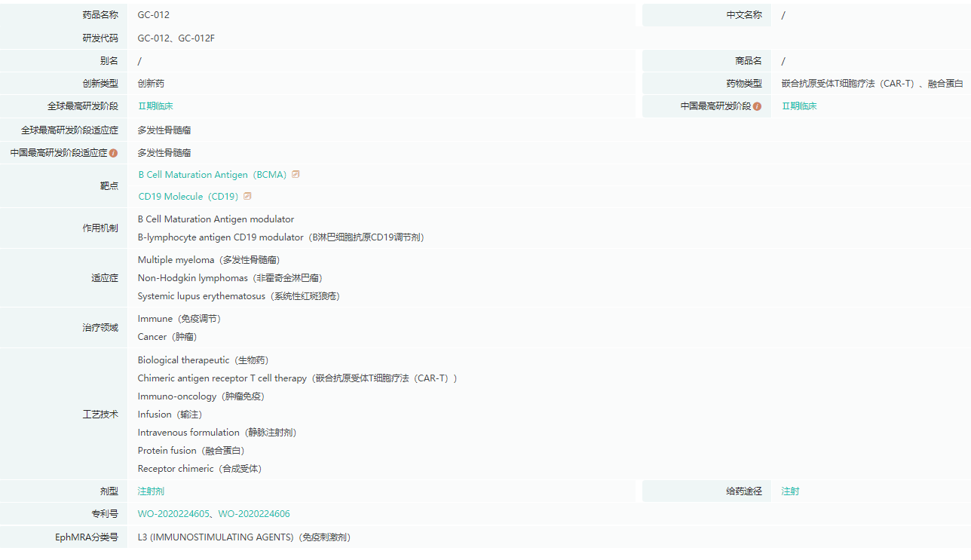The width and height of the screenshot is (971, 560).
Task: Click the Intravenous formulation（静脉注射剂）entry
Action: [217, 433]
